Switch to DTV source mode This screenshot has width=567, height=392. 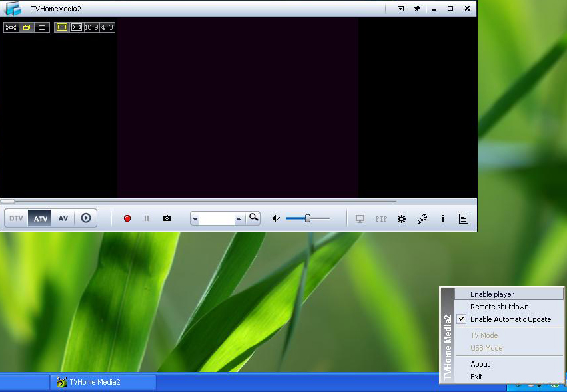tap(16, 218)
